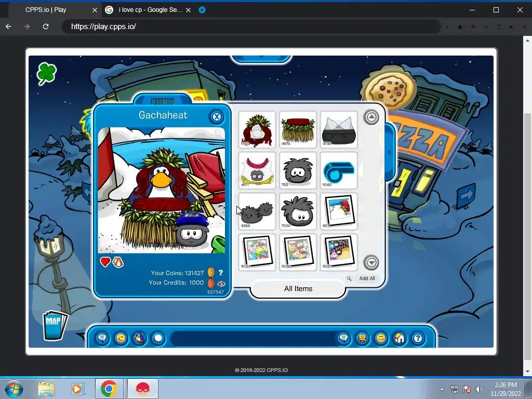Open the penguin actions menu
This screenshot has width=532, height=399.
(x=139, y=338)
